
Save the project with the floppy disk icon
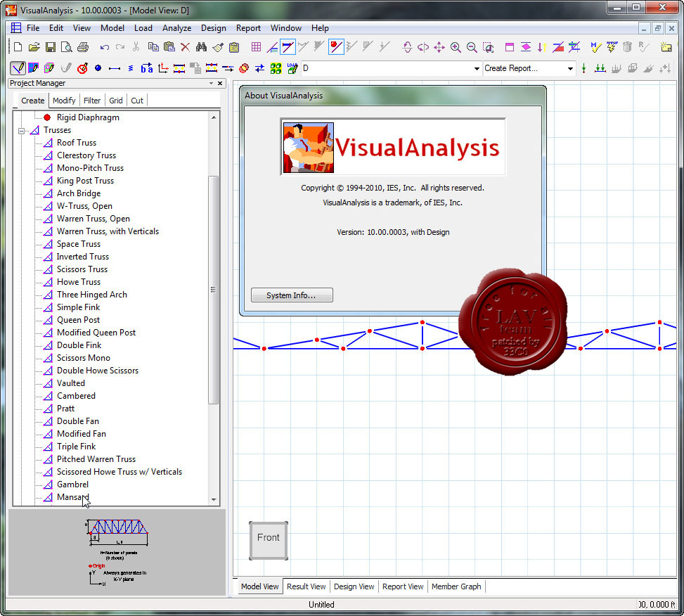click(51, 47)
